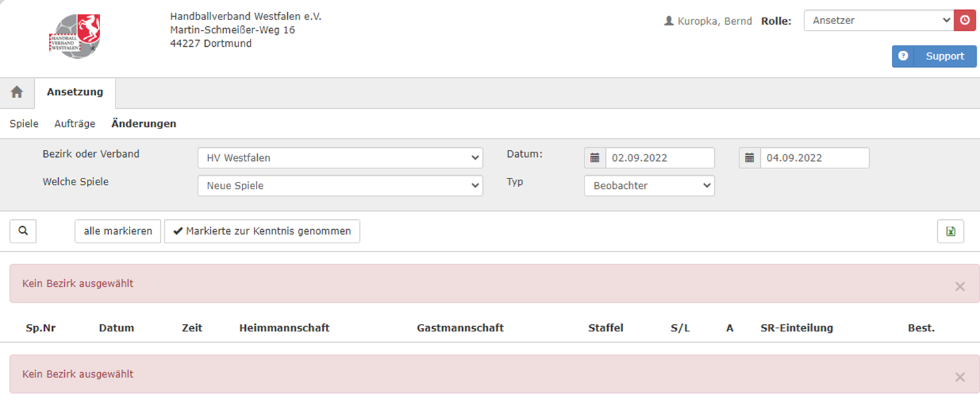Click the user icon next to Kuropka, Bernd
The width and height of the screenshot is (980, 407).
(x=669, y=21)
